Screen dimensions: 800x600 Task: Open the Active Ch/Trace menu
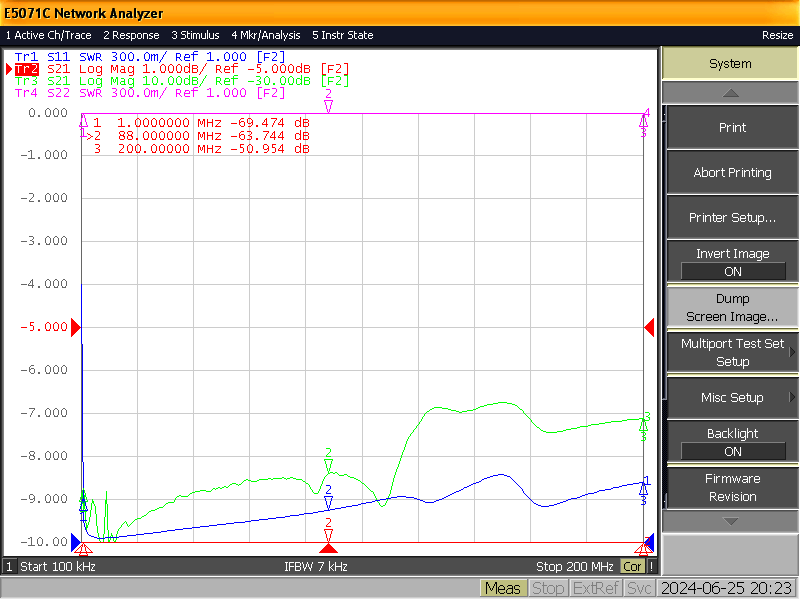48,35
